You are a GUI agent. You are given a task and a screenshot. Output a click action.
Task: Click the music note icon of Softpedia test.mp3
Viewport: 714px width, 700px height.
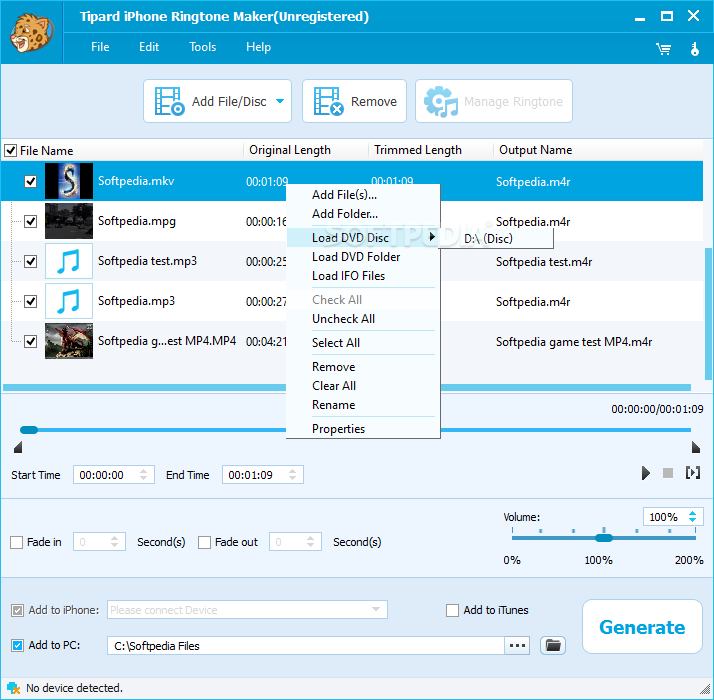coord(69,261)
